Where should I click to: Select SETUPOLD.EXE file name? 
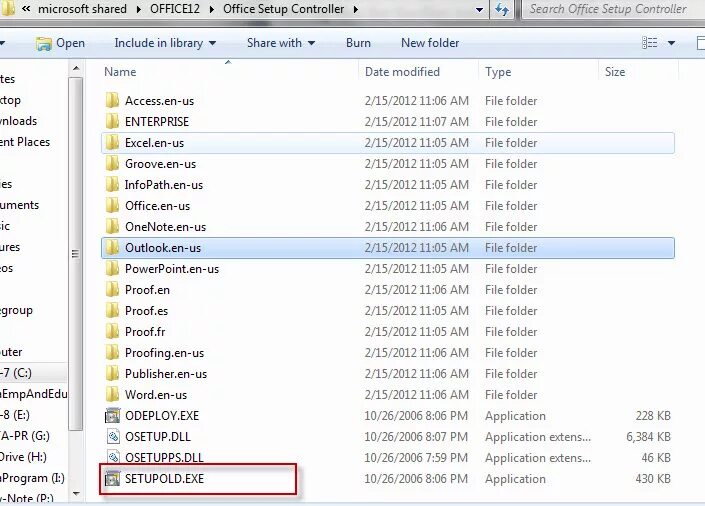pyautogui.click(x=164, y=479)
